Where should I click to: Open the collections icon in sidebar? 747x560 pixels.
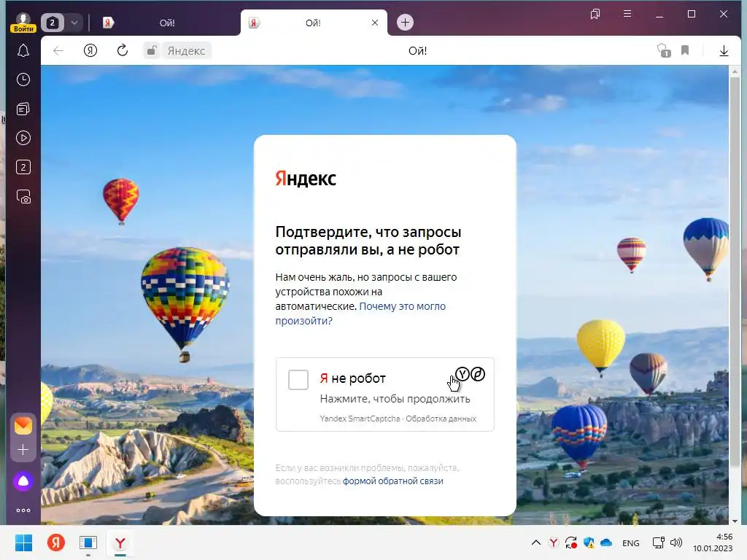point(23,109)
